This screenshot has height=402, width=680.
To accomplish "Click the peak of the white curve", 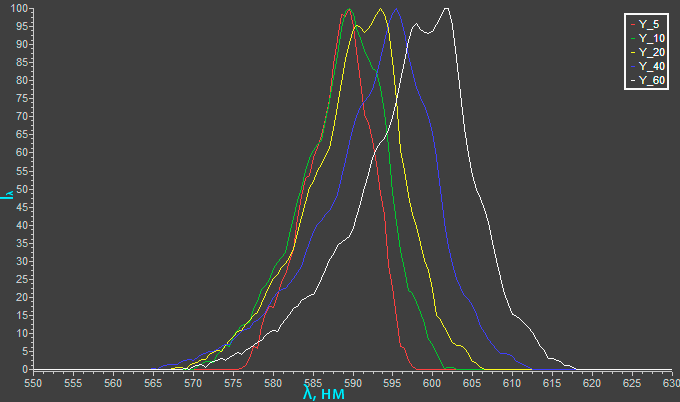I will 446,9.
